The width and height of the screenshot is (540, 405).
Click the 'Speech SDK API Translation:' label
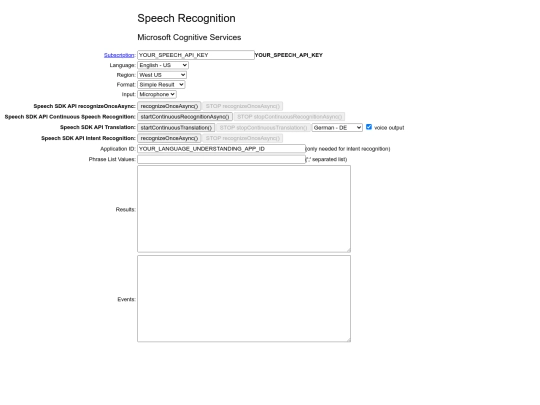(98, 127)
